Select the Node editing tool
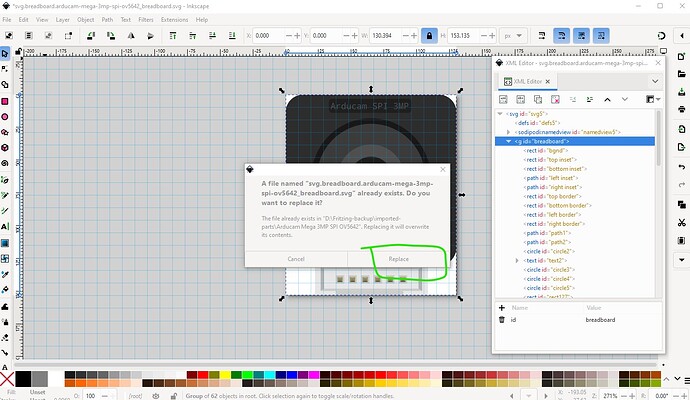The width and height of the screenshot is (690, 400). tap(5, 69)
